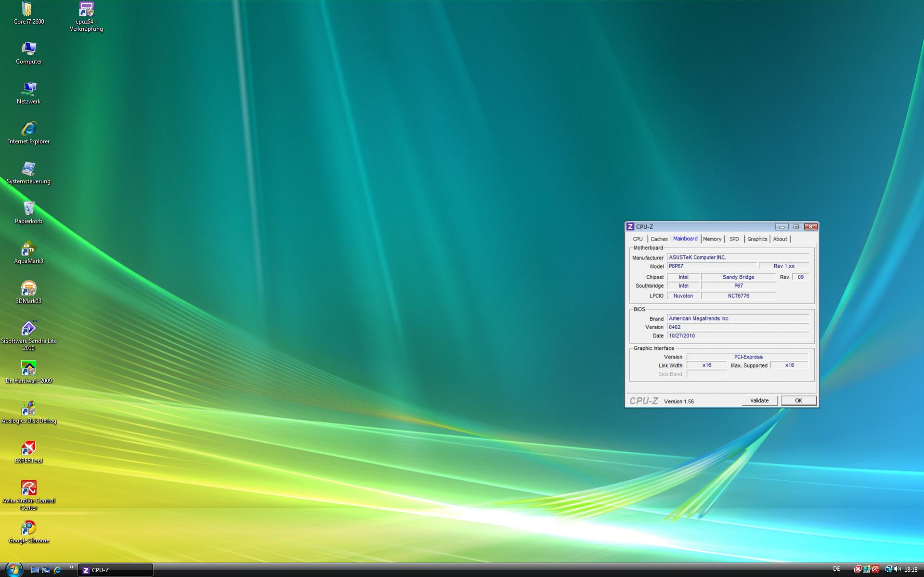The image size is (924, 577).
Task: Open the About tab
Action: pyautogui.click(x=780, y=239)
